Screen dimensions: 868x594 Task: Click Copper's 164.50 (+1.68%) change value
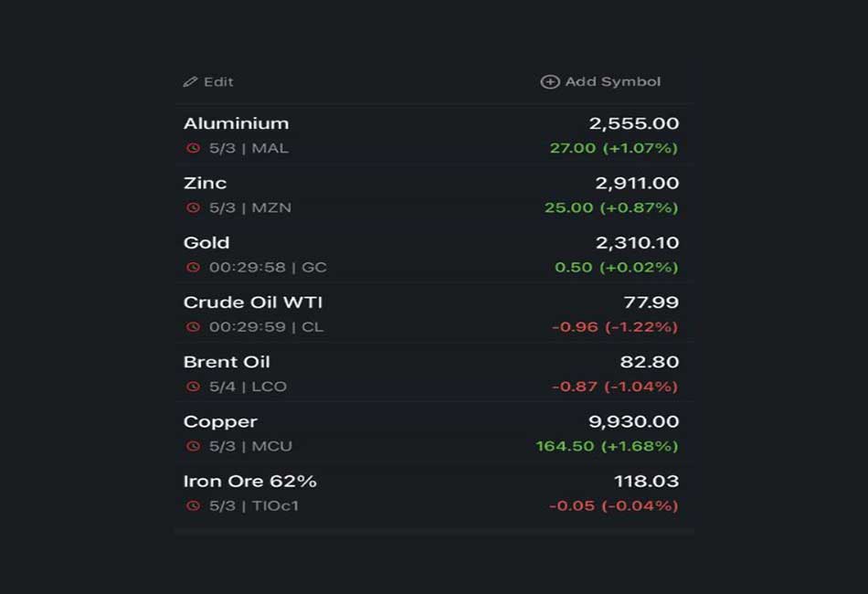click(x=607, y=446)
